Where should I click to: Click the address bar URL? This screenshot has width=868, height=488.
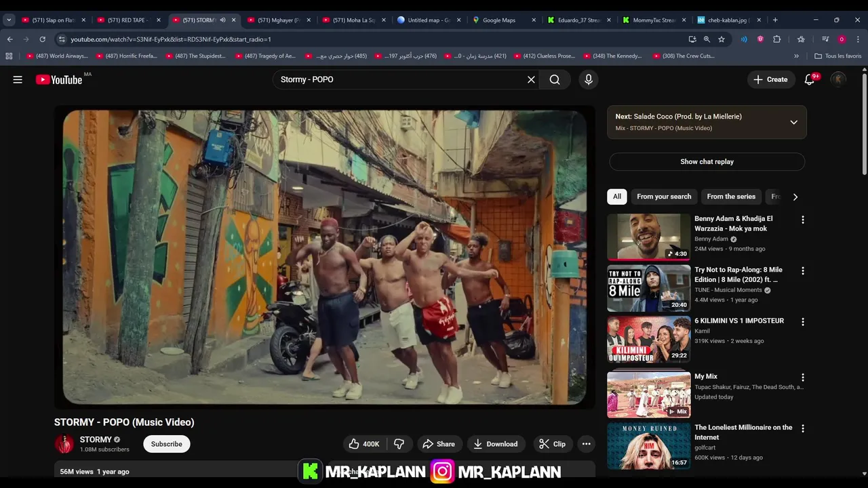(171, 39)
